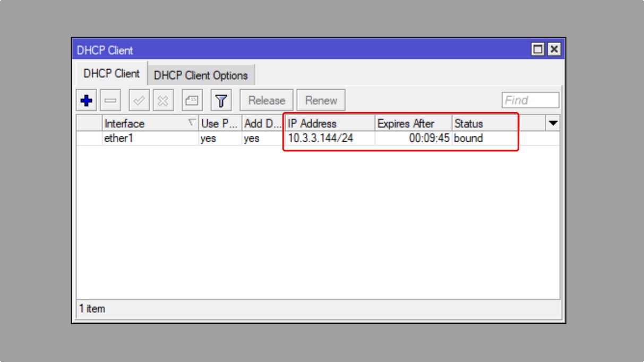This screenshot has height=362, width=644.
Task: Click the blue plus Add button
Action: pyautogui.click(x=87, y=100)
